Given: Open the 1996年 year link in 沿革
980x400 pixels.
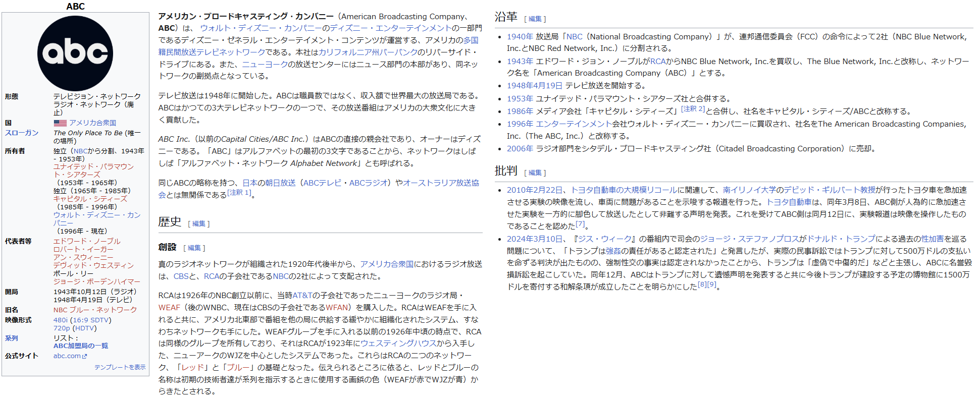Looking at the screenshot, I should pyautogui.click(x=520, y=124).
